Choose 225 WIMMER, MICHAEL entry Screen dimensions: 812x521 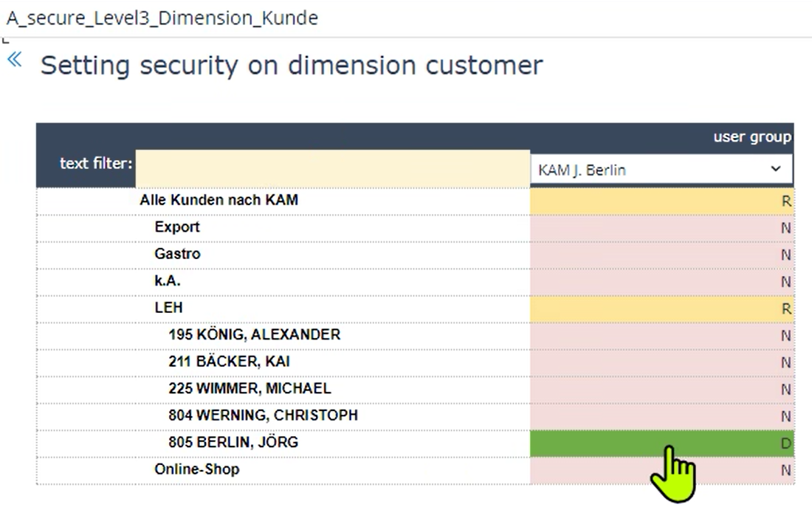click(250, 388)
